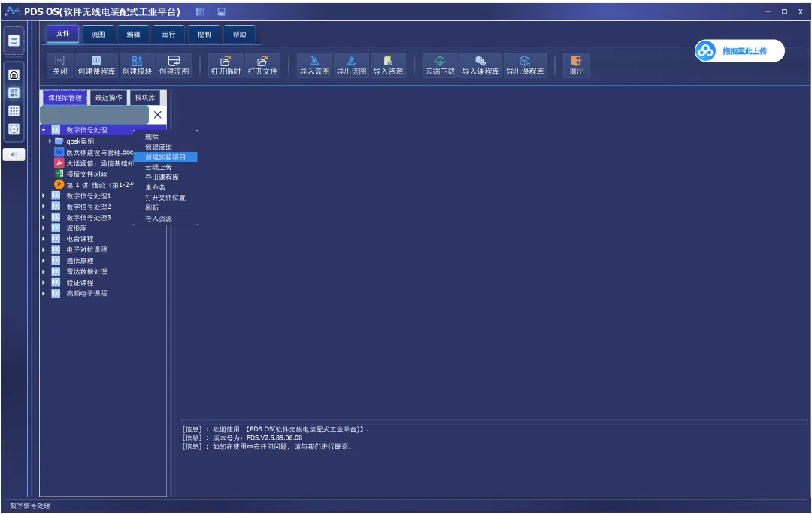The height and width of the screenshot is (514, 812).
Task: Click the collapse-sidebar arrow button
Action: tap(14, 154)
